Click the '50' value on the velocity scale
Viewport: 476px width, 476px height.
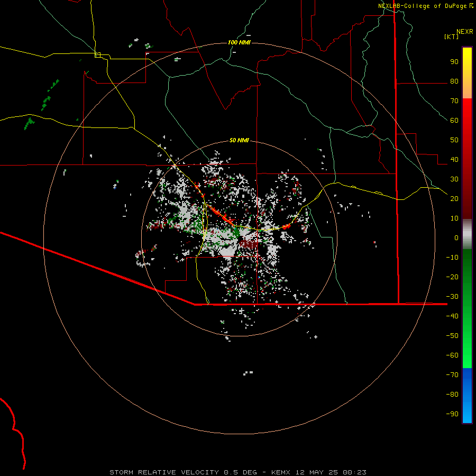[x=454, y=140]
